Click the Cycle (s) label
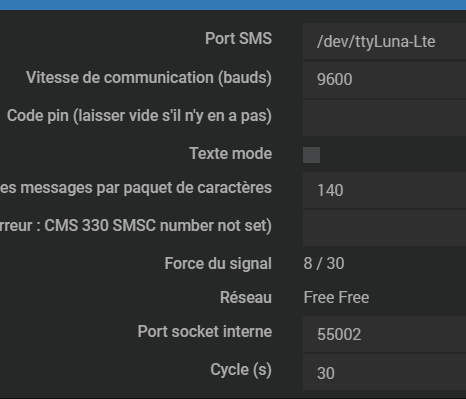 pos(241,370)
